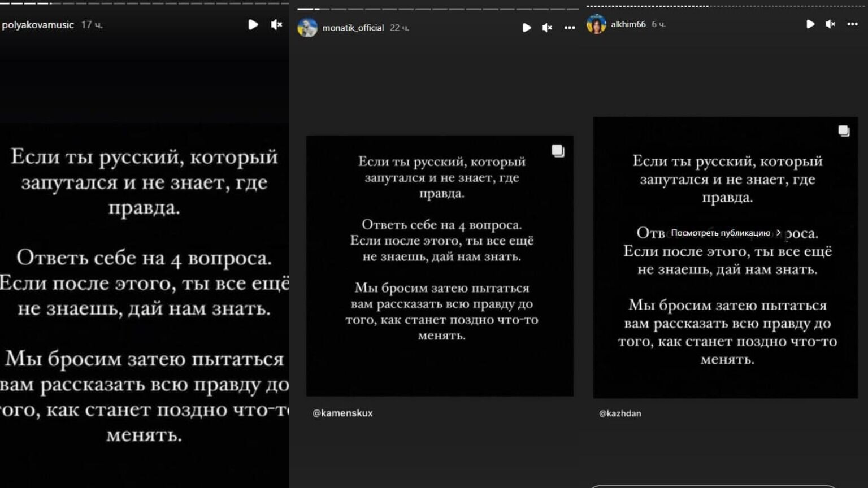Open the alkhim66 profile avatar
The height and width of the screenshot is (488, 868).
click(596, 24)
